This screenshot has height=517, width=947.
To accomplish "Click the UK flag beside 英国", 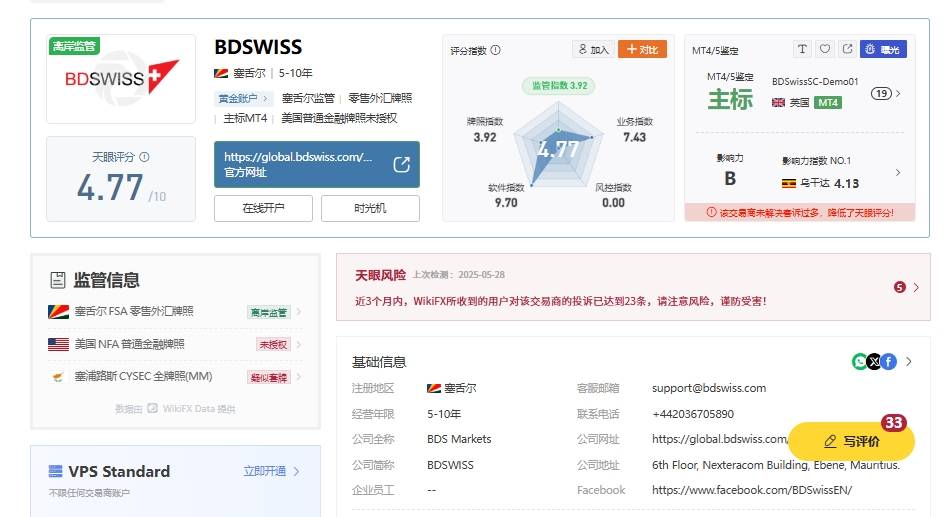I will pyautogui.click(x=778, y=103).
